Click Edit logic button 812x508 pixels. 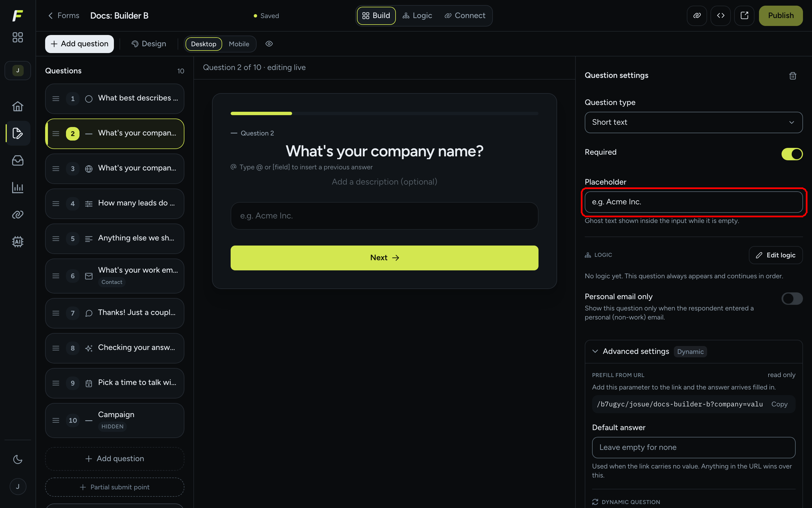coord(775,255)
